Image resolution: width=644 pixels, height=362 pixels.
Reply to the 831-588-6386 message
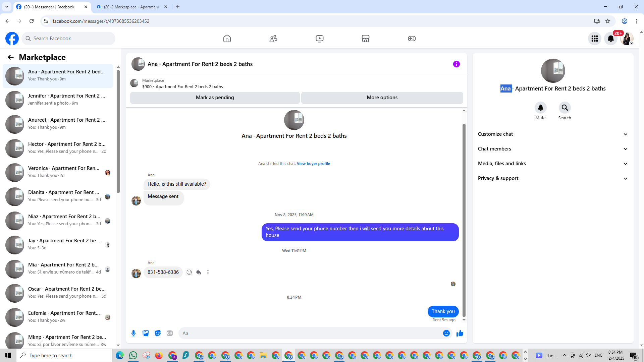coord(199,272)
